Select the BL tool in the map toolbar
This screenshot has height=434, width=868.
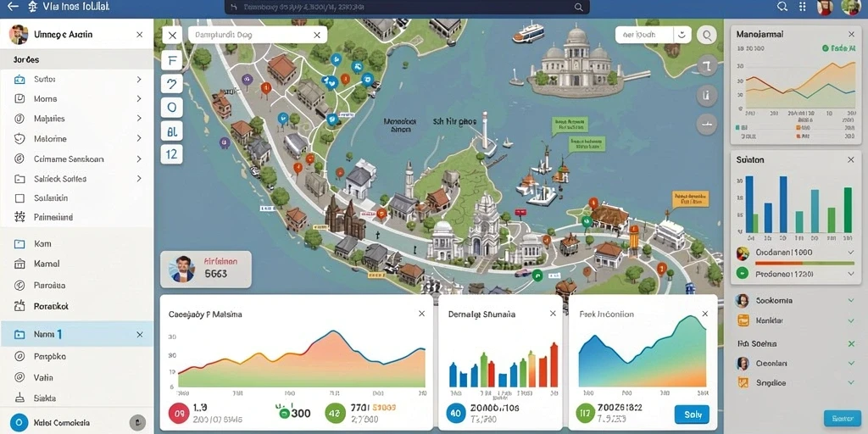point(171,131)
